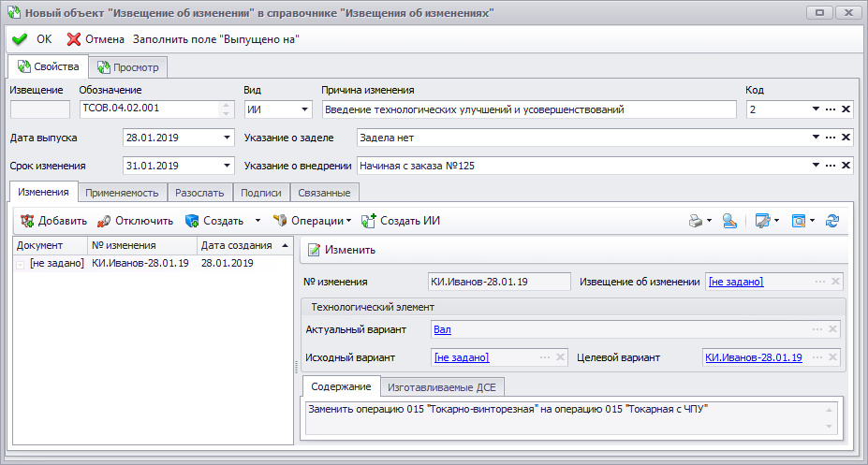
Task: Click the Создать ИИ toolbar icon
Action: coord(369,221)
